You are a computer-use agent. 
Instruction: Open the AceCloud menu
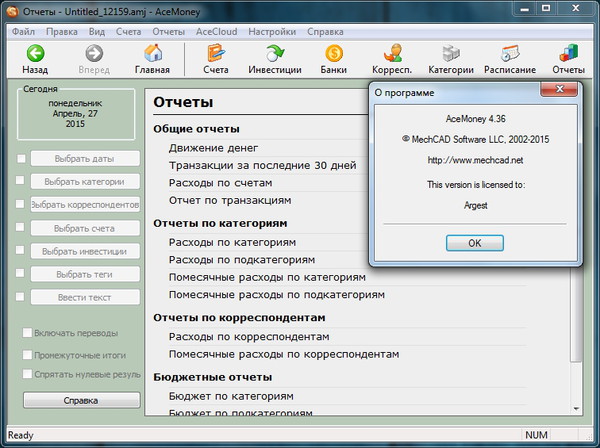click(x=217, y=31)
